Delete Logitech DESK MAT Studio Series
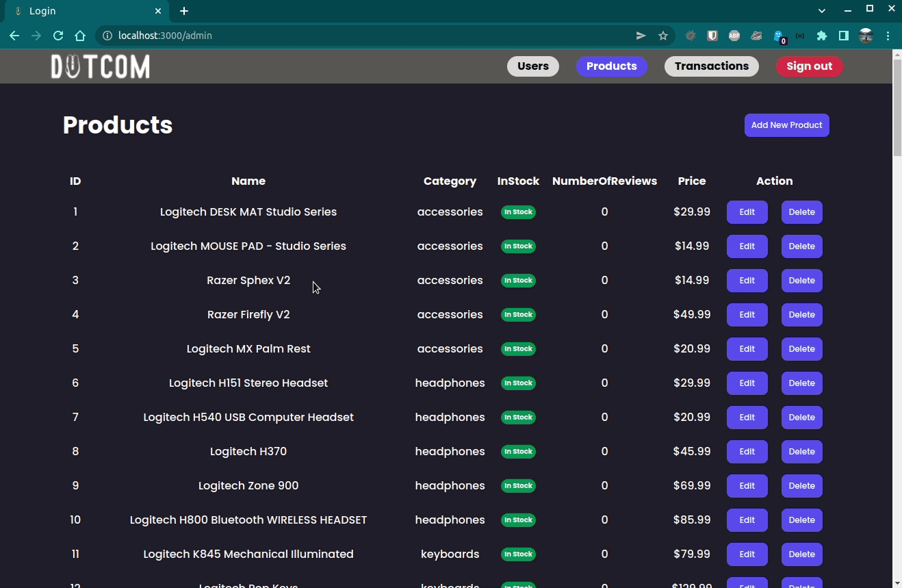The height and width of the screenshot is (588, 902). pyautogui.click(x=802, y=212)
